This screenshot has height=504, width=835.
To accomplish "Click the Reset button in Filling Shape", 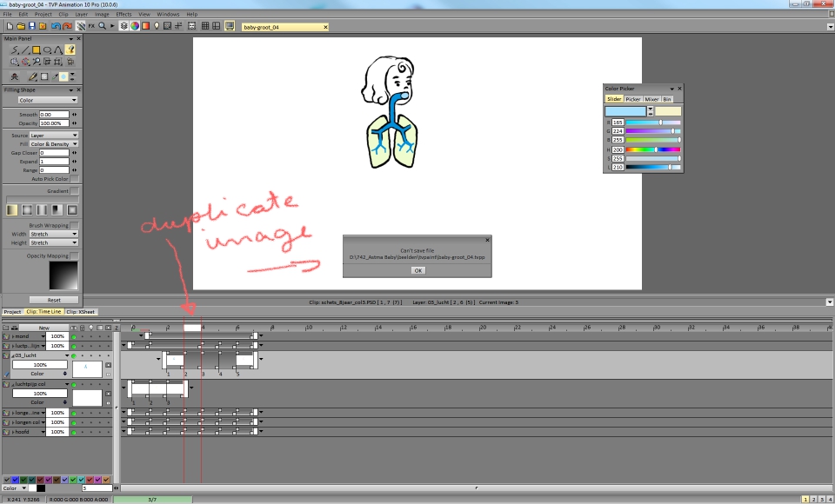I will click(54, 300).
